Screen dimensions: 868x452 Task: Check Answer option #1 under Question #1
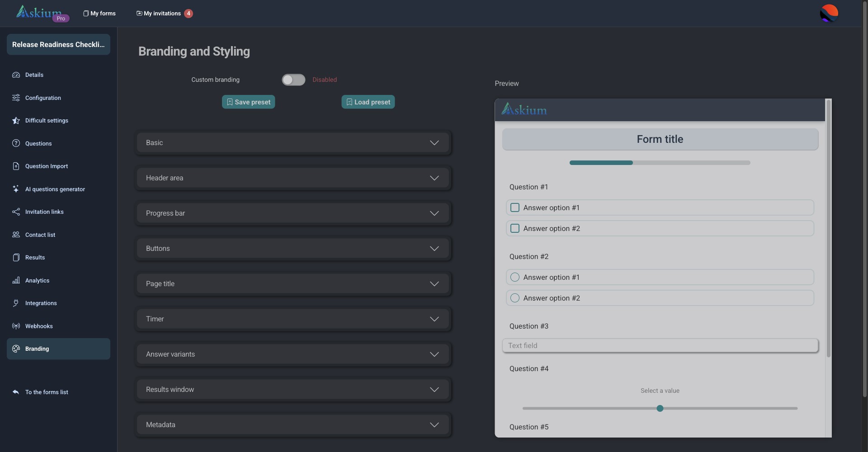[514, 207]
